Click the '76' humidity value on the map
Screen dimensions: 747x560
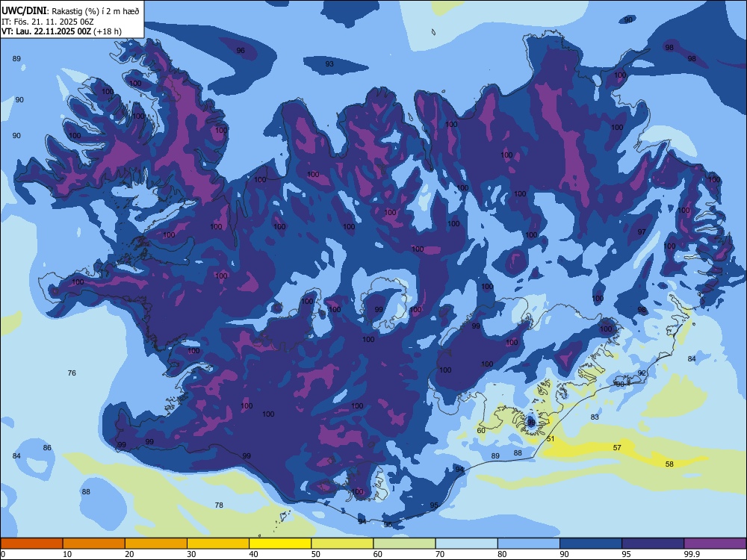click(x=72, y=373)
